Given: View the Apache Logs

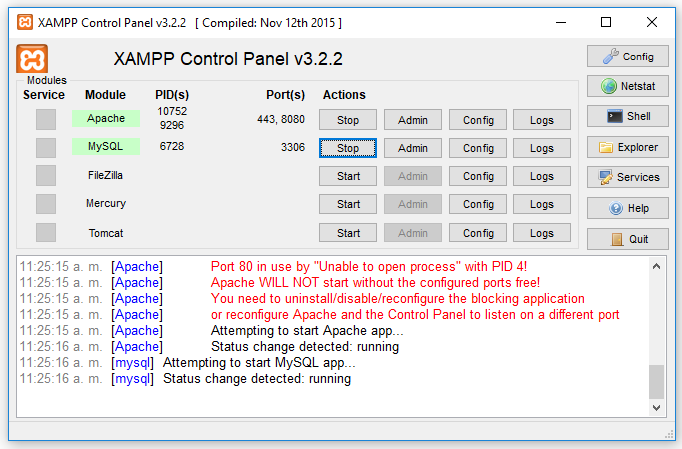Looking at the screenshot, I should [x=542, y=120].
